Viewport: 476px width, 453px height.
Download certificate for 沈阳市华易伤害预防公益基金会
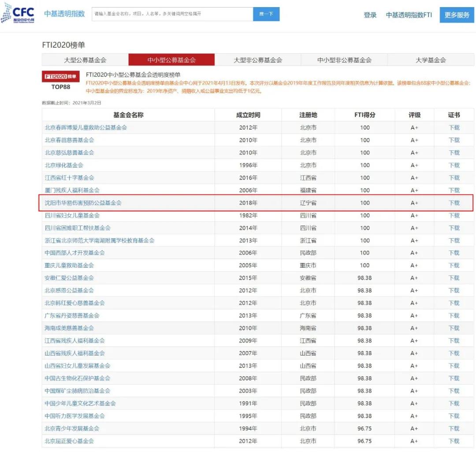coord(454,203)
